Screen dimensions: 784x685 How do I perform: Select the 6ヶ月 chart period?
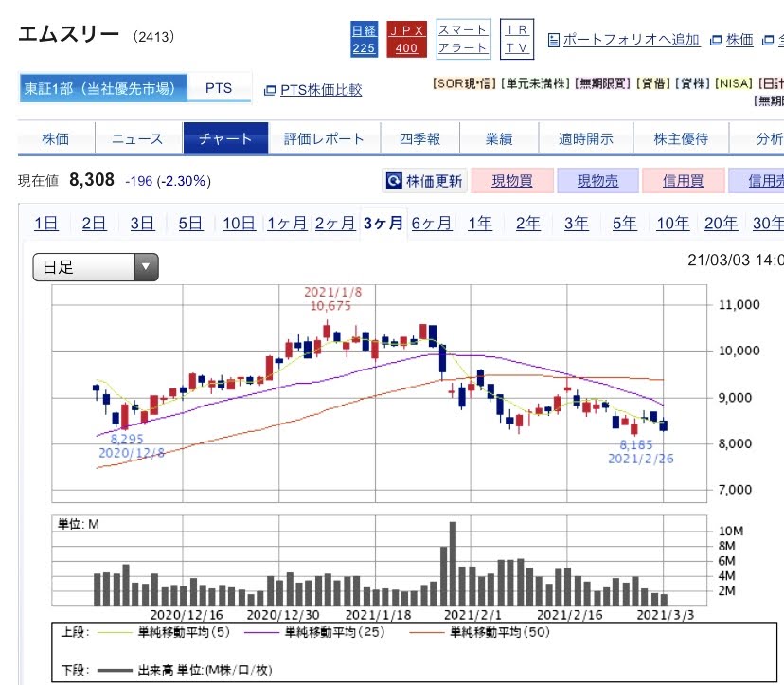(432, 224)
